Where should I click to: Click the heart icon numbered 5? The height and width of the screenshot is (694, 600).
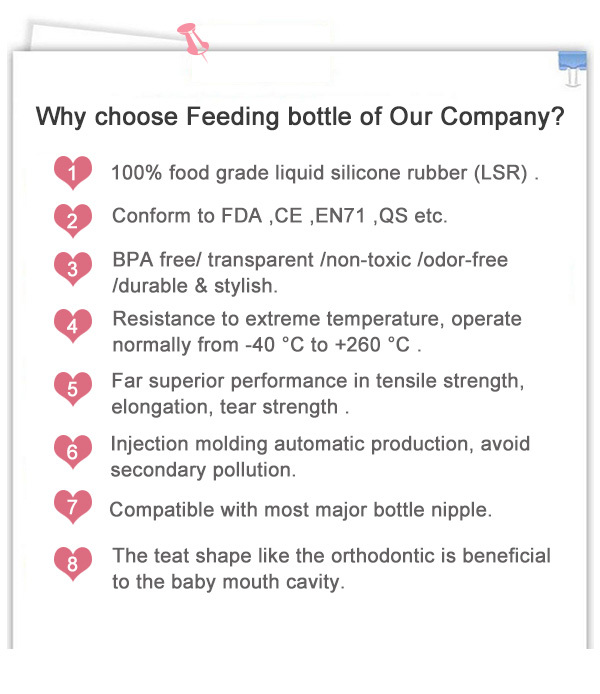point(73,389)
